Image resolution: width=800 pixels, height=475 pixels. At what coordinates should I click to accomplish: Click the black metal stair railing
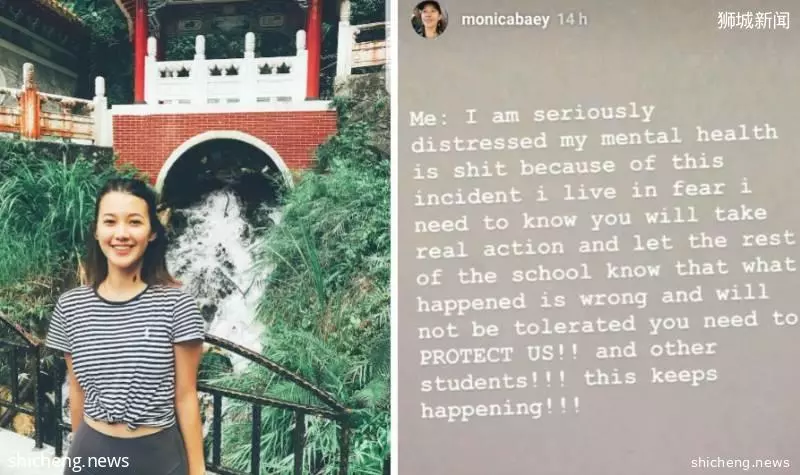[x=276, y=403]
